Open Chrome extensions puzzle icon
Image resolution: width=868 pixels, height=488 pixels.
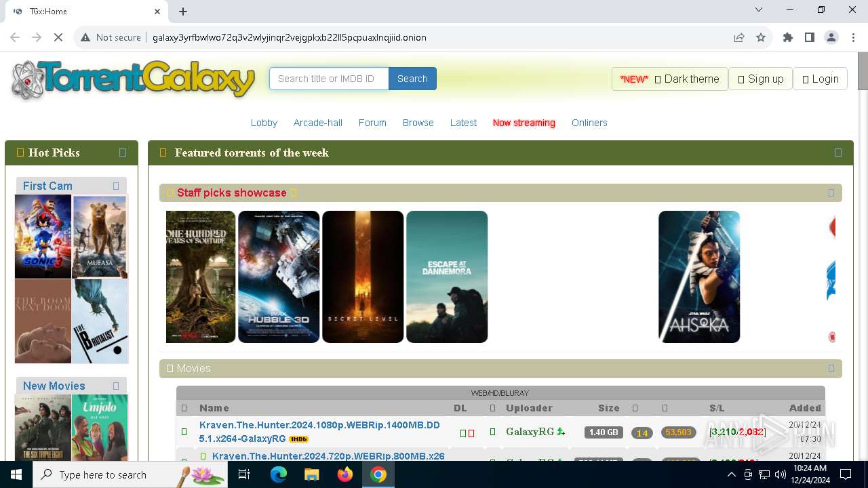pos(787,37)
